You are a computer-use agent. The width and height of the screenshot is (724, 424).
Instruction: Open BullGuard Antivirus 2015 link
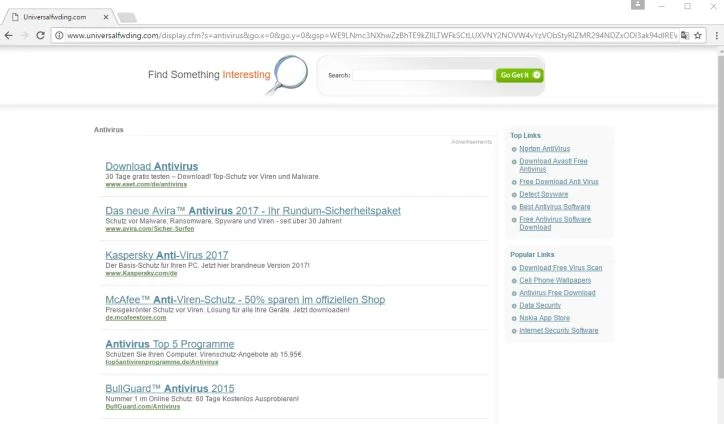pos(170,389)
